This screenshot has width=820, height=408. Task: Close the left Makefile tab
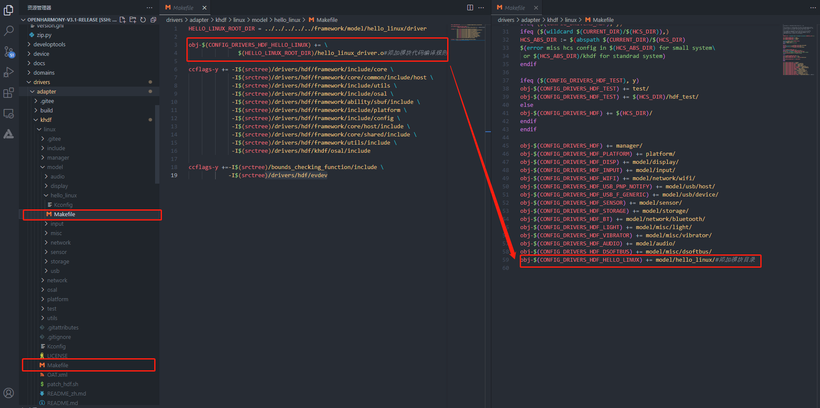coord(203,7)
